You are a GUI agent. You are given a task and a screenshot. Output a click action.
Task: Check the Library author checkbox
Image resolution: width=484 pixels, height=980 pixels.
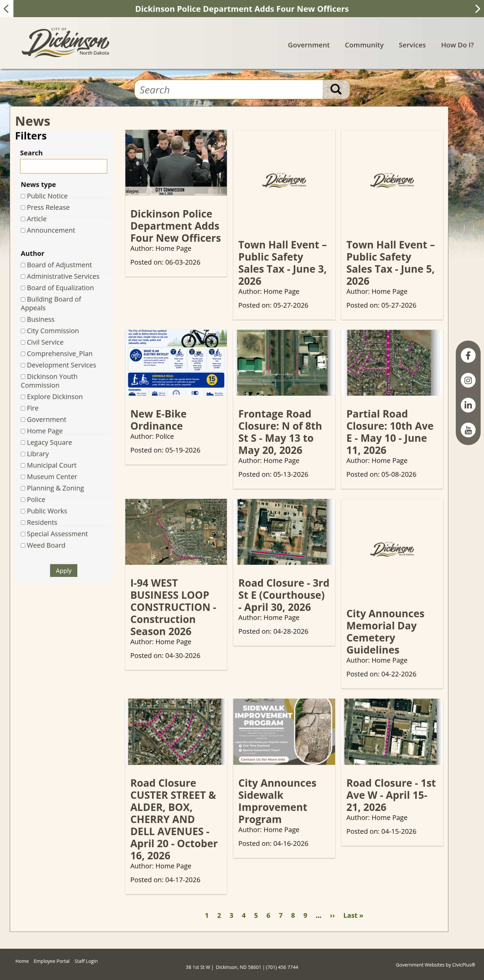point(23,454)
